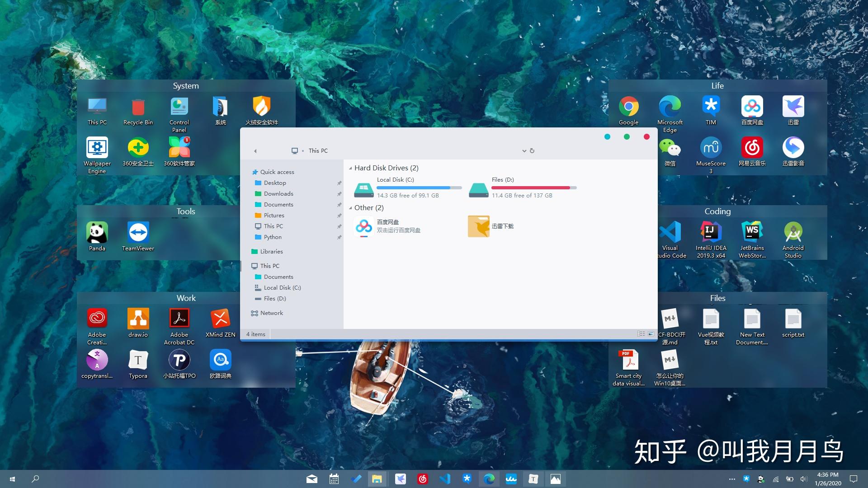Viewport: 868px width, 488px height.
Task: Open Adobe Acrobat DC
Action: pos(179,318)
